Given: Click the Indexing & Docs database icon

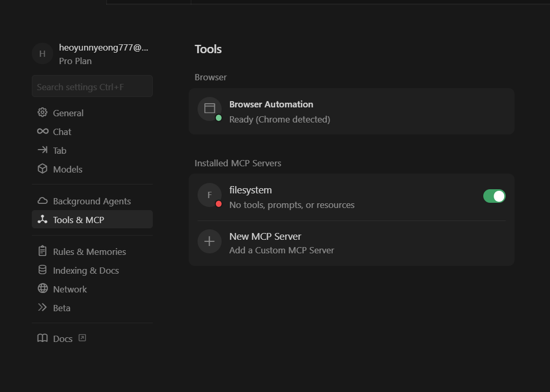Looking at the screenshot, I should click(x=43, y=270).
